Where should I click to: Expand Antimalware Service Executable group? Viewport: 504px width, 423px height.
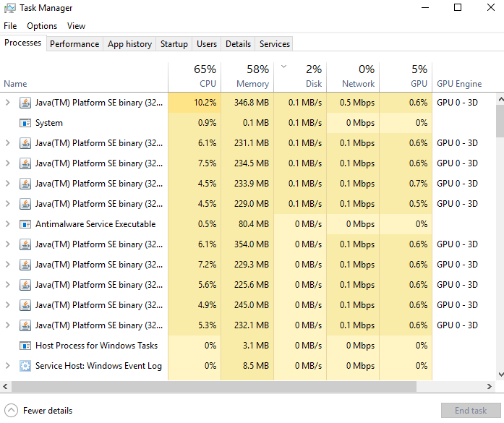pos(8,224)
